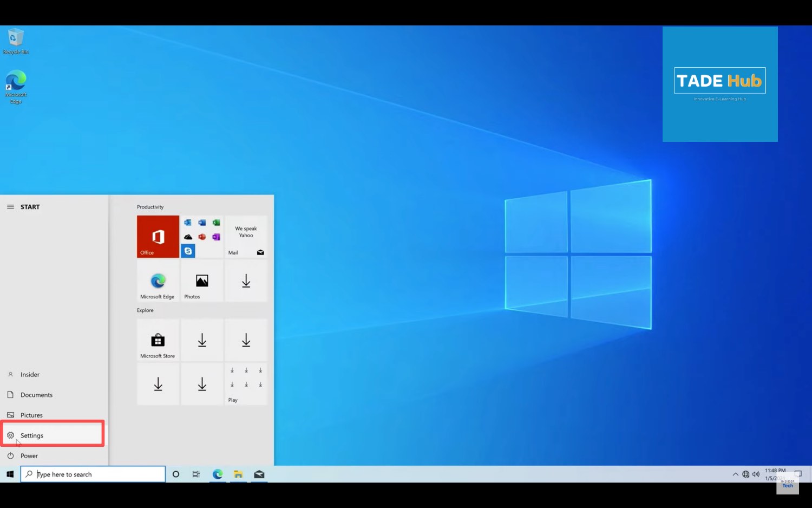812x508 pixels.
Task: Open the volume speaker tray icon
Action: [x=756, y=474]
